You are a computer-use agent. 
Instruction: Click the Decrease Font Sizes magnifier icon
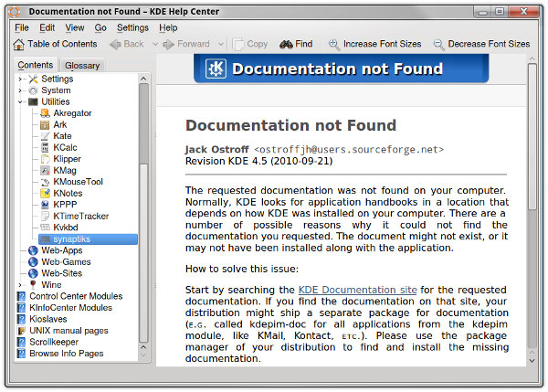439,44
